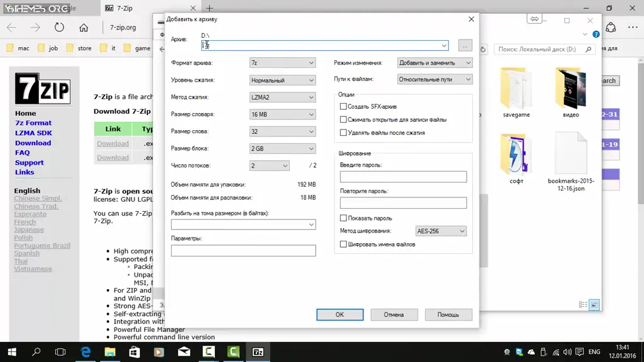Open the Windows Start menu

(x=11, y=353)
